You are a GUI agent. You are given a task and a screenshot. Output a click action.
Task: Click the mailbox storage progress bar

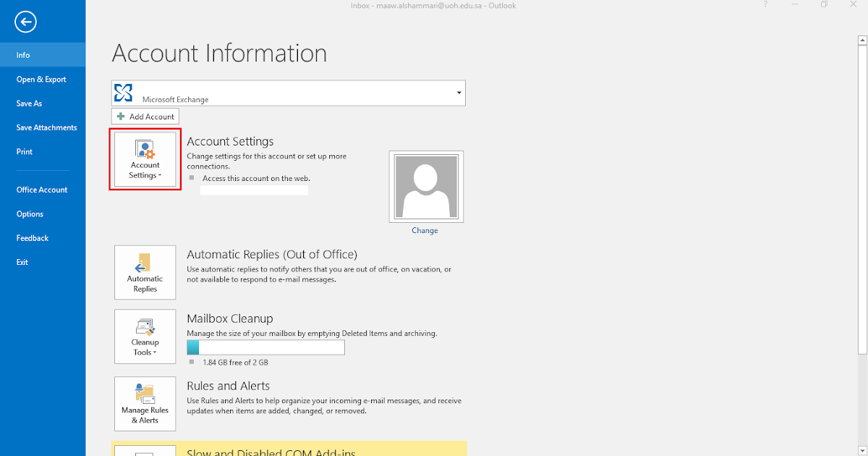[x=265, y=347]
